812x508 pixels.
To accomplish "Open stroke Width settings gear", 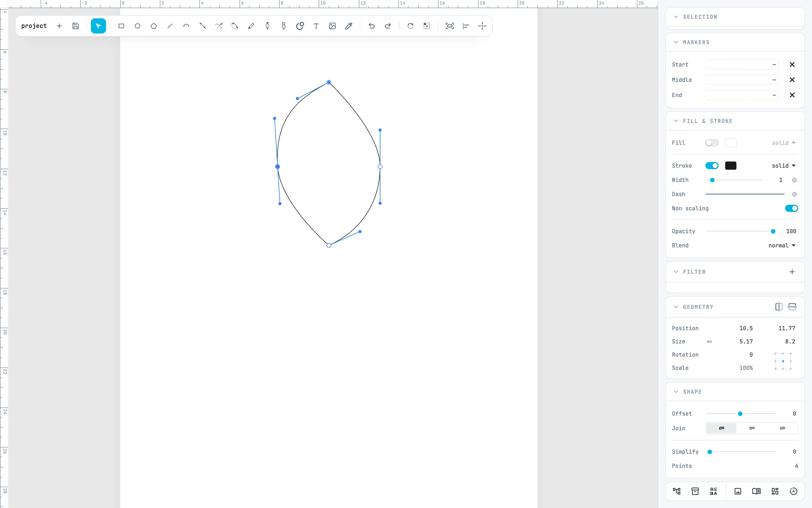I will (794, 180).
